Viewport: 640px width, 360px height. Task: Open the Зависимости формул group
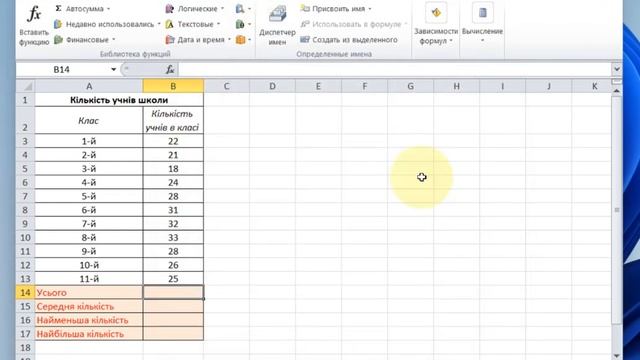click(x=436, y=24)
